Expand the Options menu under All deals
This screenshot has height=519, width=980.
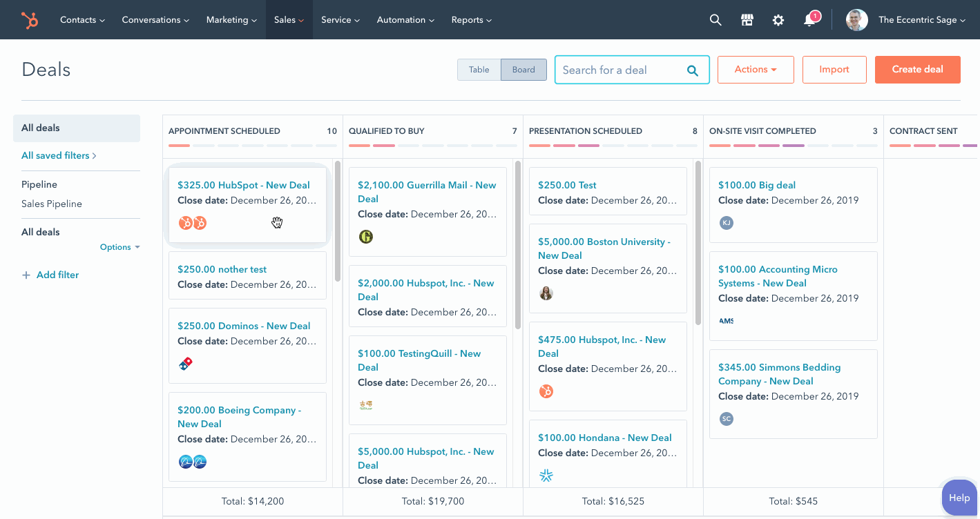(x=119, y=246)
